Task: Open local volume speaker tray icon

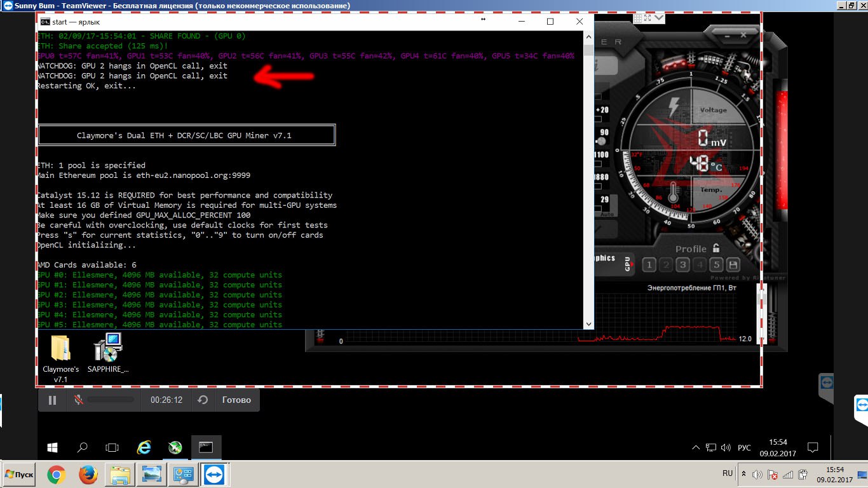Action: coord(757,475)
